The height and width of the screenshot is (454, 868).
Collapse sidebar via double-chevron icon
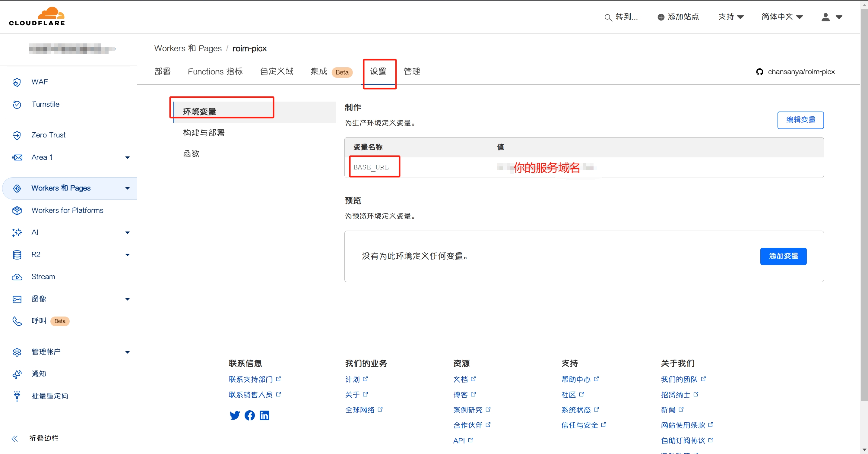[14, 438]
